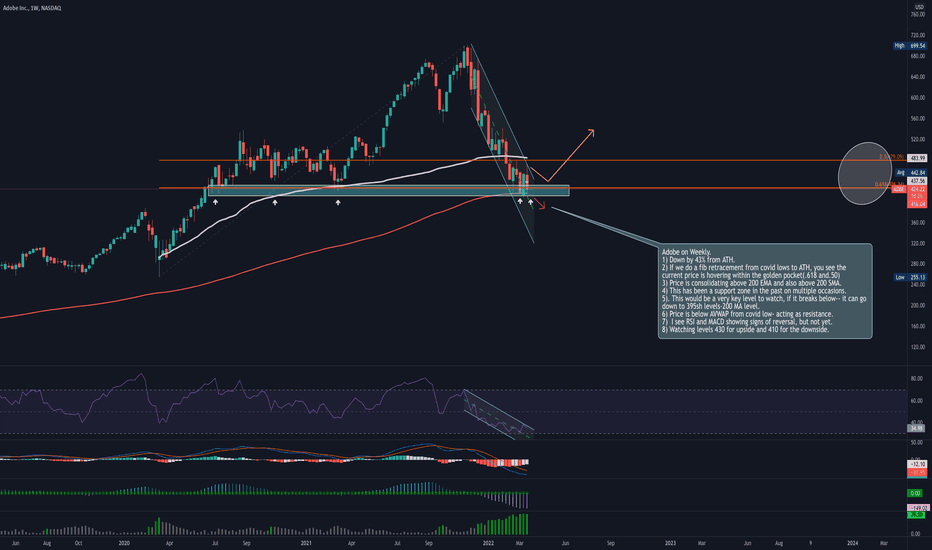Click the 80.00 RSI axis label
This screenshot has height=550, width=932.
click(x=917, y=378)
